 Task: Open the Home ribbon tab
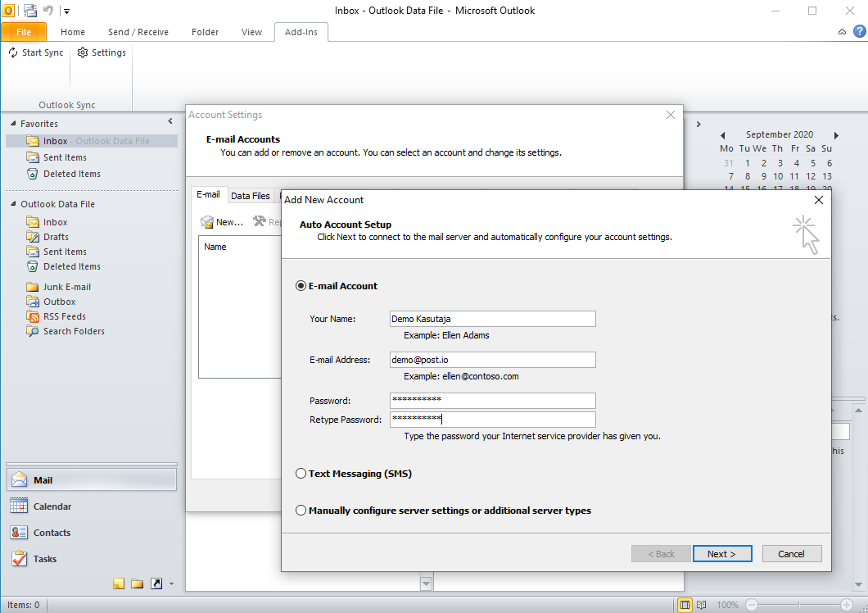(x=73, y=32)
